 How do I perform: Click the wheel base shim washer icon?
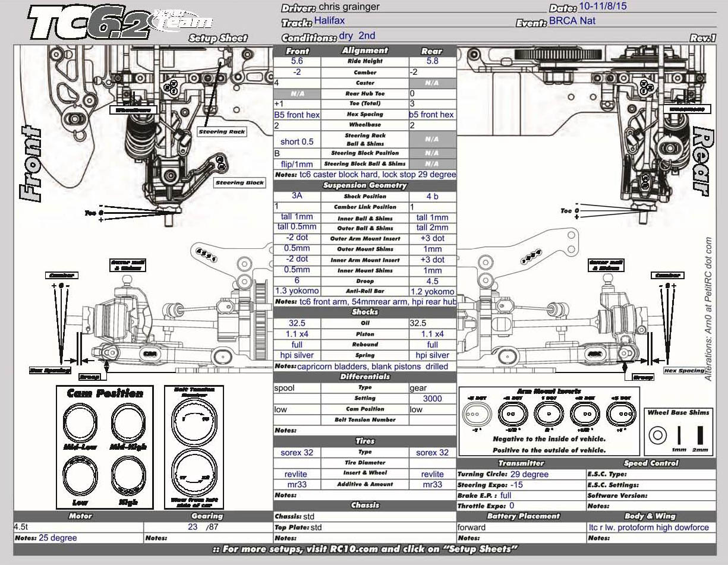pyautogui.click(x=657, y=435)
